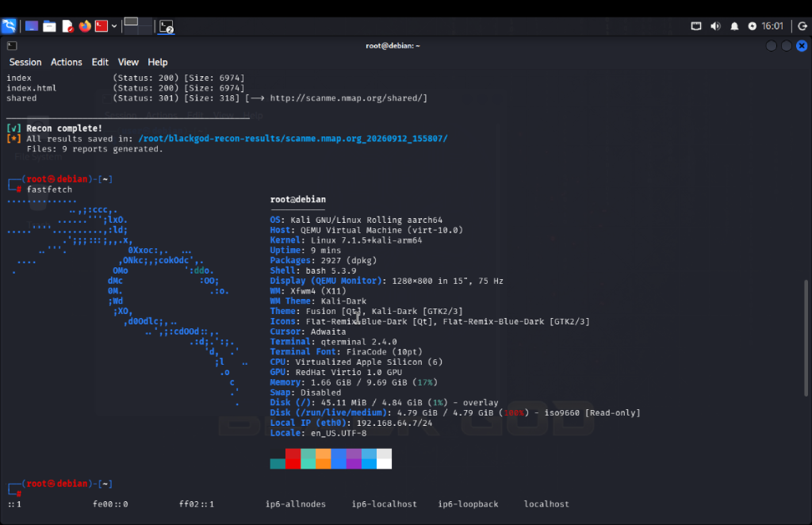The width and height of the screenshot is (812, 525).
Task: Click the 'ip6-localhost' completion entry
Action: tap(385, 504)
